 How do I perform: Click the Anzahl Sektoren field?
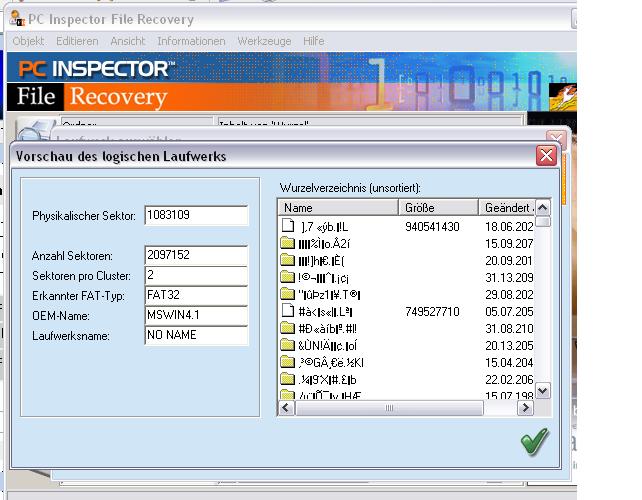196,256
